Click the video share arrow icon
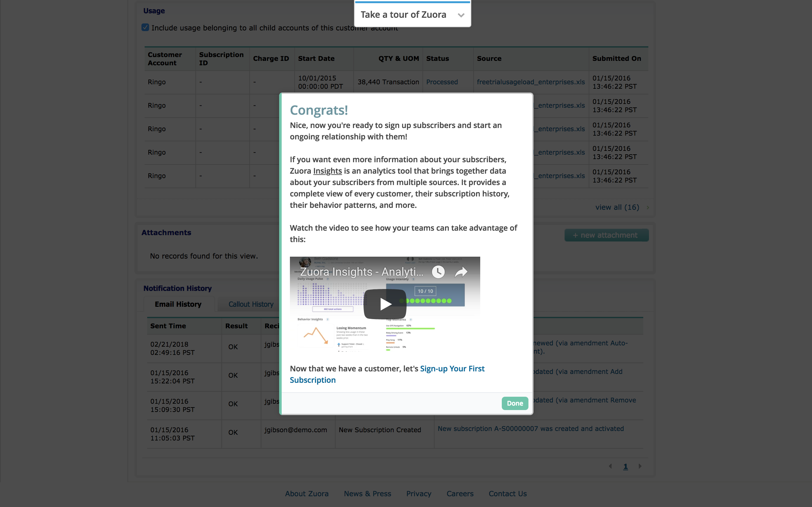This screenshot has width=812, height=507. pyautogui.click(x=461, y=272)
